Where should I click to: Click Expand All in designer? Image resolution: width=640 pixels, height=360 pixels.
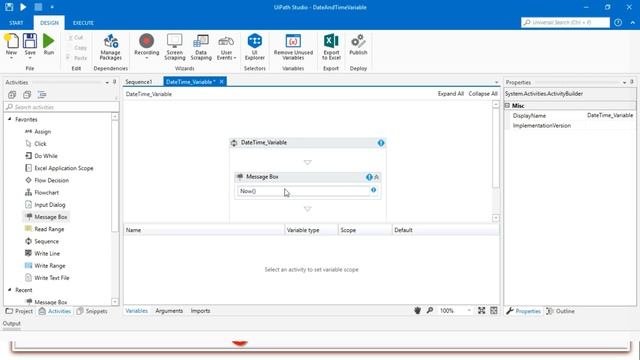point(451,93)
